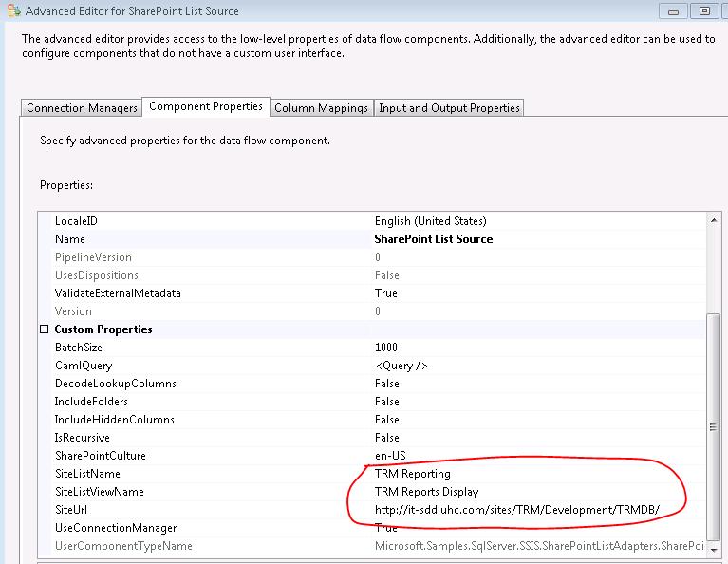Collapse the Custom Properties section
Screen dimensions: 728x564
point(44,329)
